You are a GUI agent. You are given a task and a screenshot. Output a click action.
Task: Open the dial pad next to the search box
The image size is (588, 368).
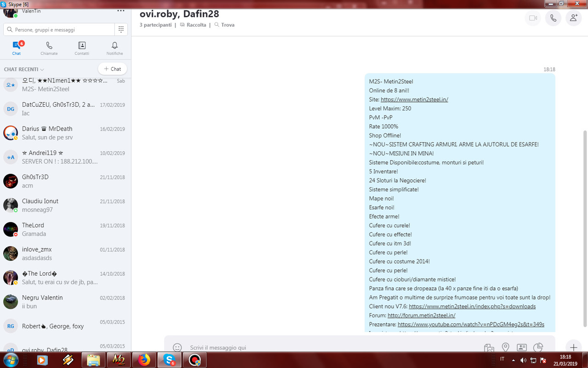(x=121, y=29)
